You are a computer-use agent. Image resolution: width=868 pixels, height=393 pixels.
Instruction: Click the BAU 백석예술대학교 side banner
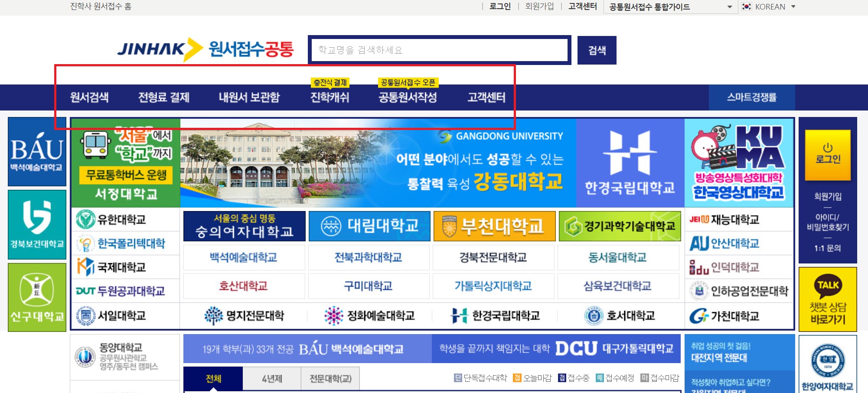pyautogui.click(x=37, y=152)
